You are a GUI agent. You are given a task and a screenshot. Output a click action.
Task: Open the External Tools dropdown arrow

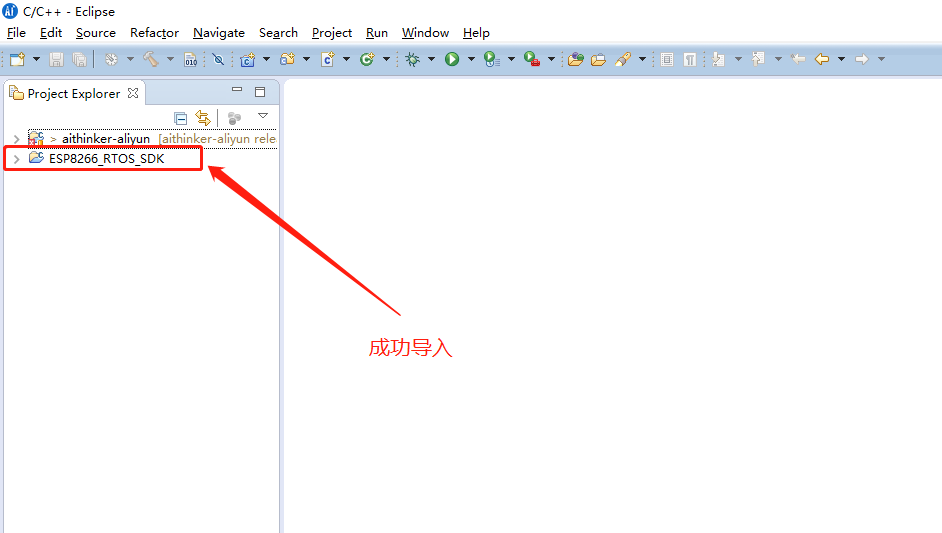click(x=551, y=59)
